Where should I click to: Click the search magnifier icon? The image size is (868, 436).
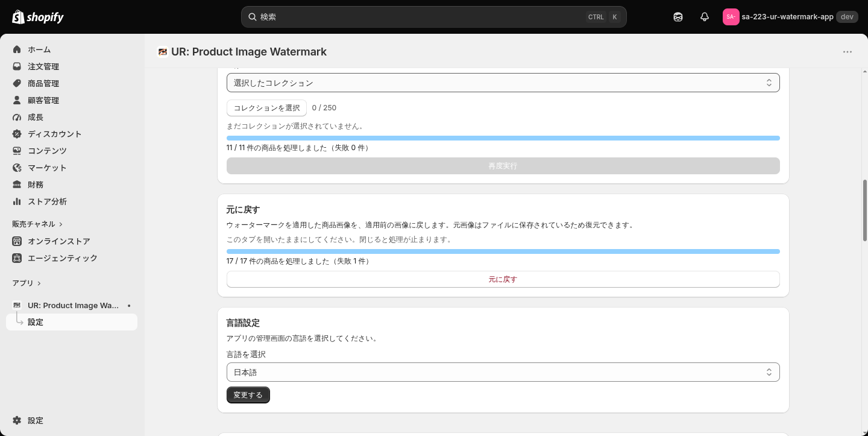click(253, 17)
